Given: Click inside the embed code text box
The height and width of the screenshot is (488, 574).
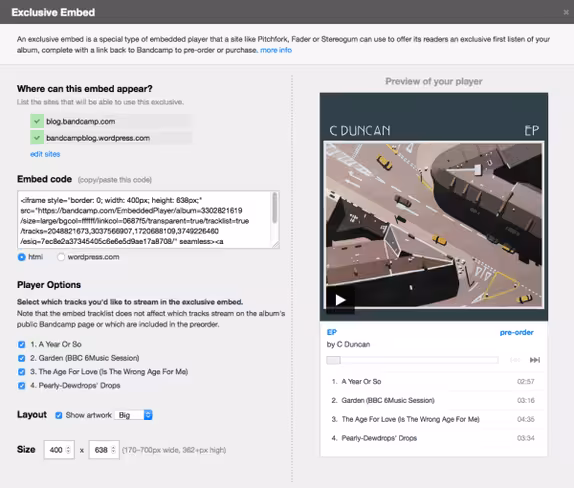Looking at the screenshot, I should pyautogui.click(x=145, y=220).
